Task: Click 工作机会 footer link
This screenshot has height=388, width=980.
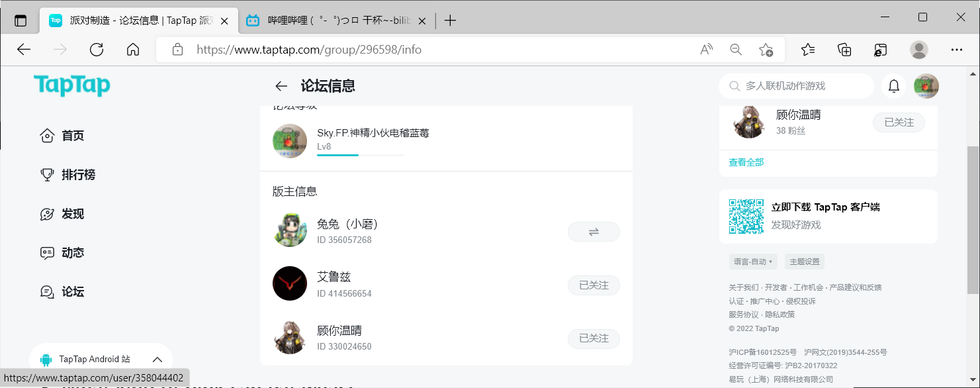Action: point(809,287)
